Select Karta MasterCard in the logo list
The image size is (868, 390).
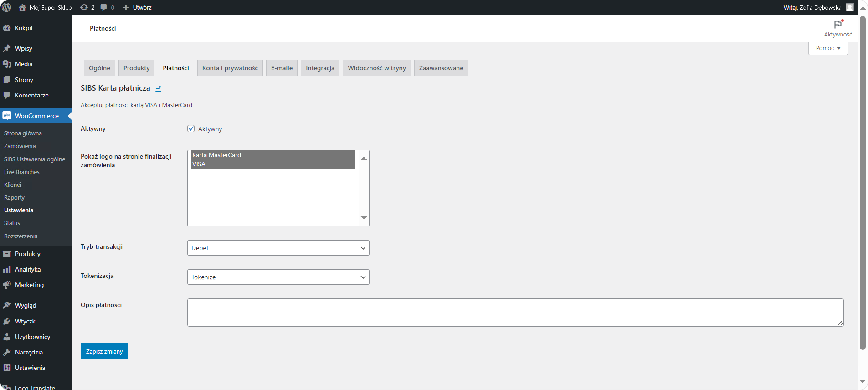click(x=216, y=155)
